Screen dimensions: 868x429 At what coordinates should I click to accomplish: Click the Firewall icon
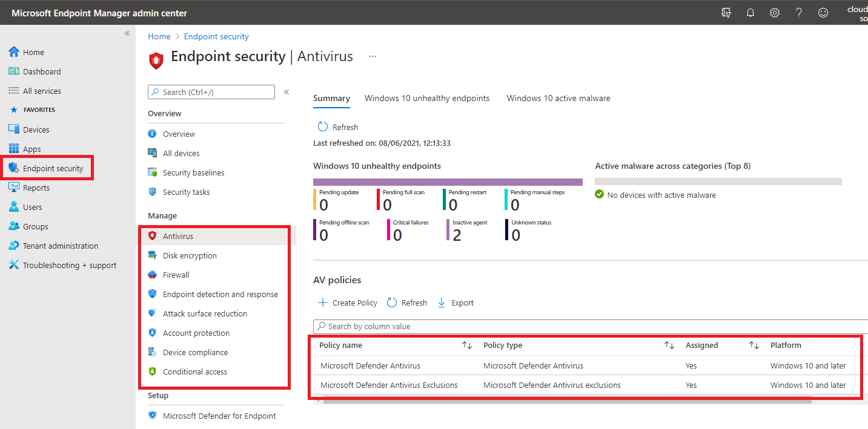pyautogui.click(x=153, y=275)
